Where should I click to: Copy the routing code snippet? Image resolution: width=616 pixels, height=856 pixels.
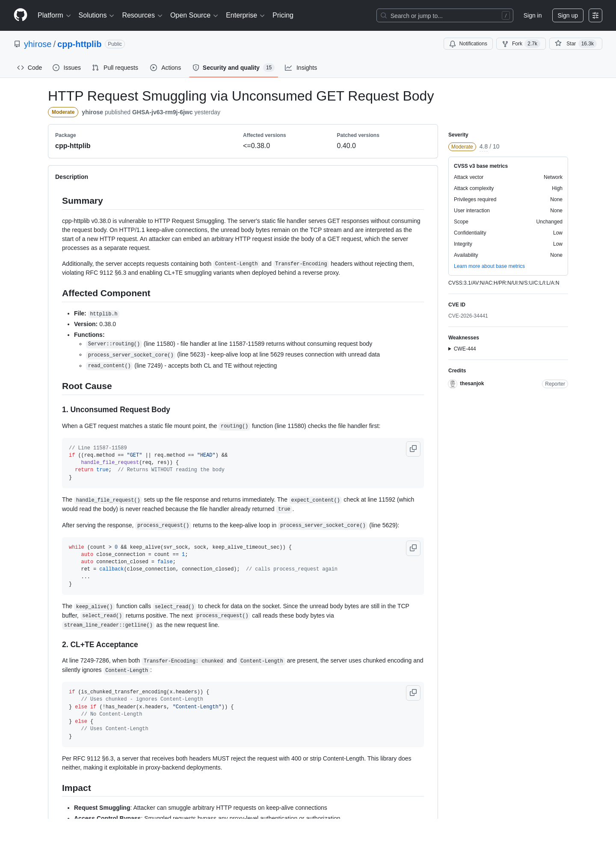tap(413, 449)
